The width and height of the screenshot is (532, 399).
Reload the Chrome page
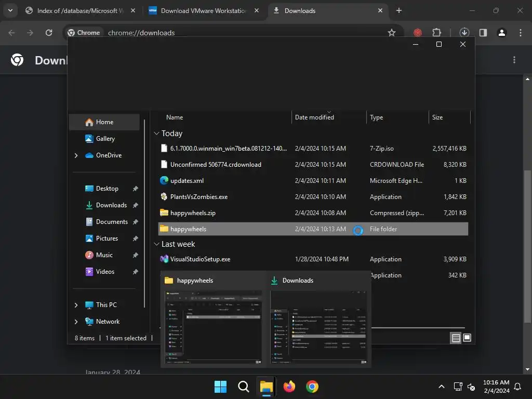click(x=49, y=33)
